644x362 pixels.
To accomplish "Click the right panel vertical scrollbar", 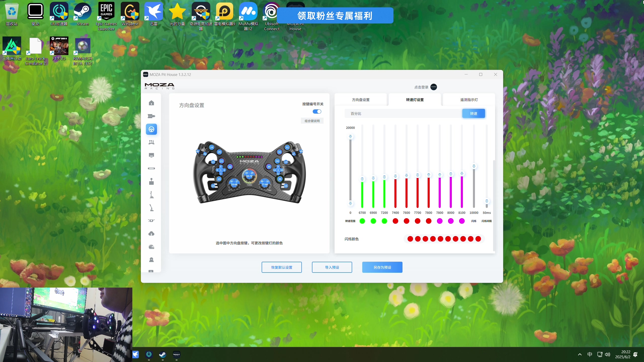I will (x=494, y=206).
